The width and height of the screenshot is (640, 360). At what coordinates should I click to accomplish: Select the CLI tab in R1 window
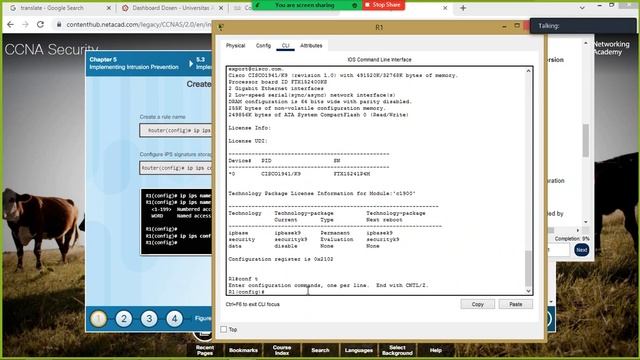pos(285,46)
